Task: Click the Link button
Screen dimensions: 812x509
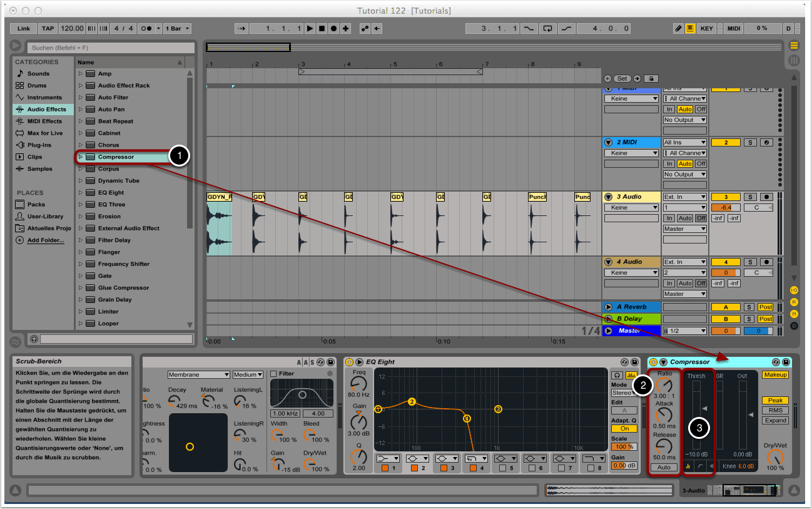Action: click(24, 29)
